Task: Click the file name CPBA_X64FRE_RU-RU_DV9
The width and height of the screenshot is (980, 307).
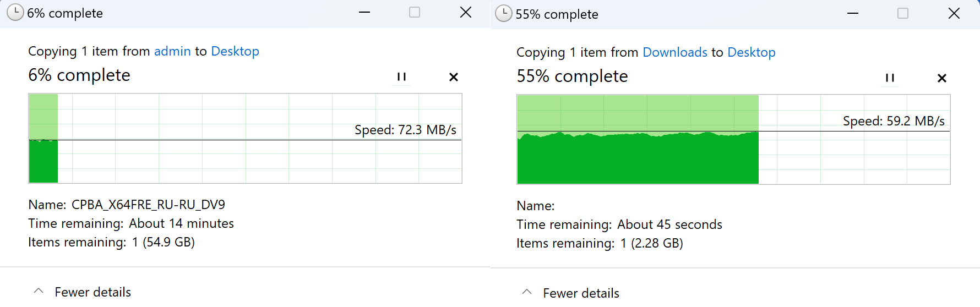Action: point(149,205)
